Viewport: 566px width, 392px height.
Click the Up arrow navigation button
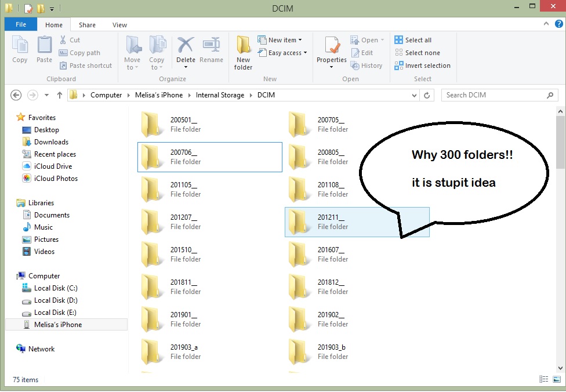(x=60, y=95)
